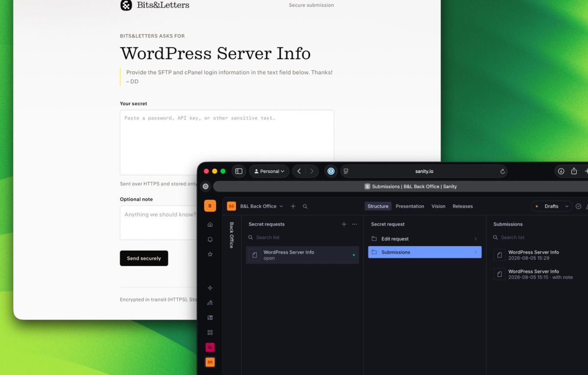The image size is (588, 375).
Task: Click the WordPress Server Info heading
Action: (x=216, y=53)
